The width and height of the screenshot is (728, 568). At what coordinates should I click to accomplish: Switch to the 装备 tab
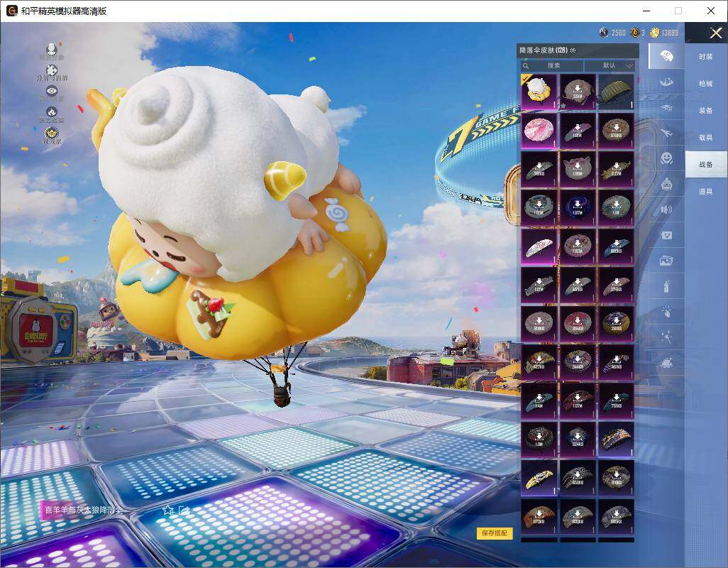[x=706, y=111]
